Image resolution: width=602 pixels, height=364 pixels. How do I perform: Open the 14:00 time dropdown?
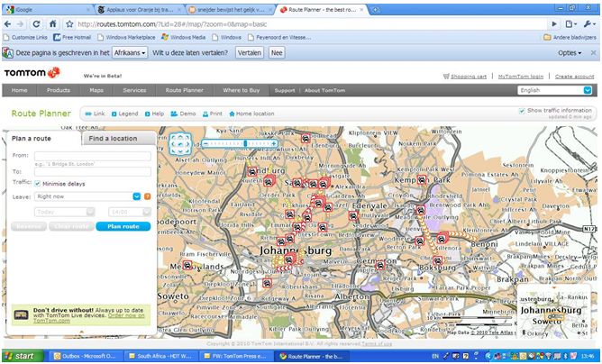pyautogui.click(x=130, y=212)
